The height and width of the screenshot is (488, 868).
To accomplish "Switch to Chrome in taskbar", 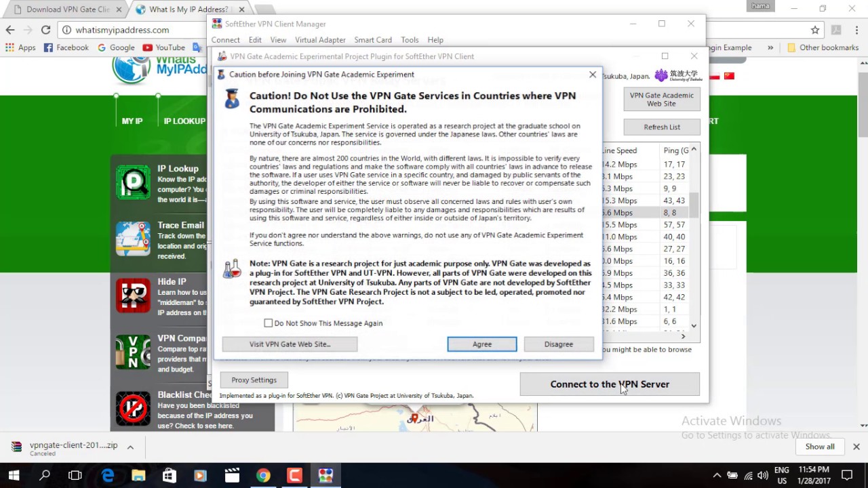I will click(263, 476).
